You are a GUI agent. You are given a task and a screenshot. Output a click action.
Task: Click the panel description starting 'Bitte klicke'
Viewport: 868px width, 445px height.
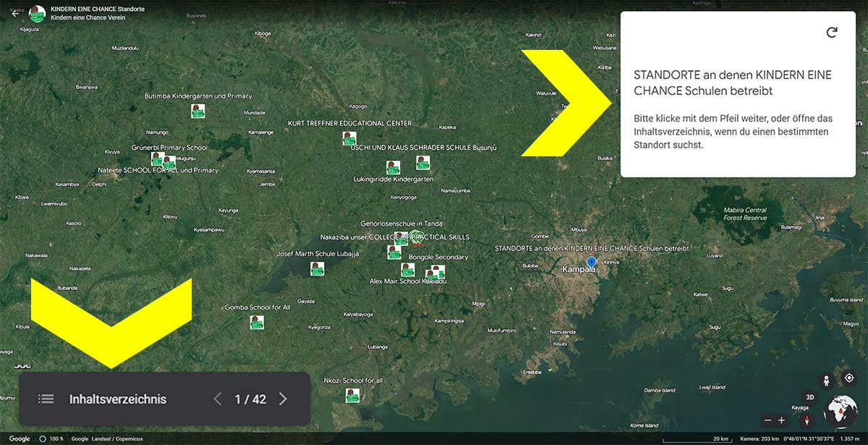(732, 132)
